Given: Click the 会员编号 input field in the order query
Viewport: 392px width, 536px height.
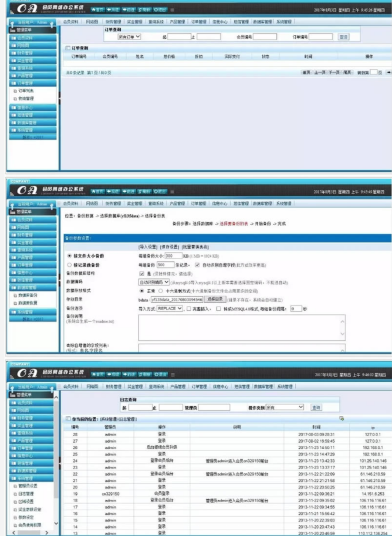Looking at the screenshot, I should (x=265, y=37).
